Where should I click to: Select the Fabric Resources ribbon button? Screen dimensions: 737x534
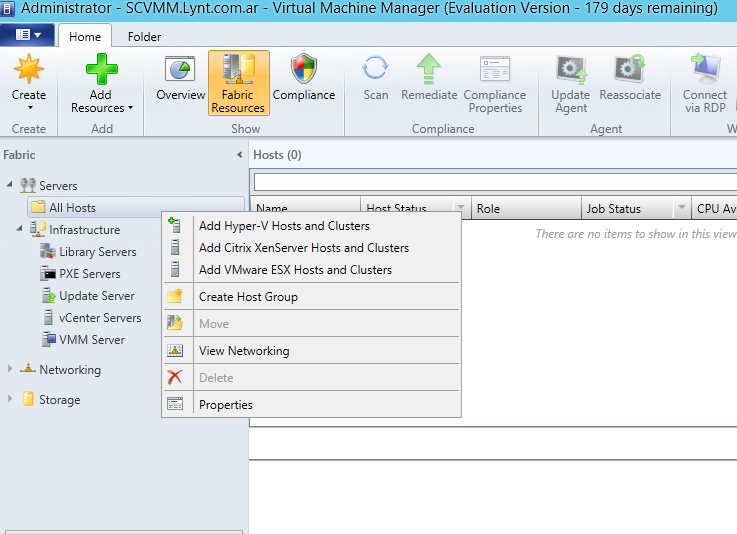239,83
